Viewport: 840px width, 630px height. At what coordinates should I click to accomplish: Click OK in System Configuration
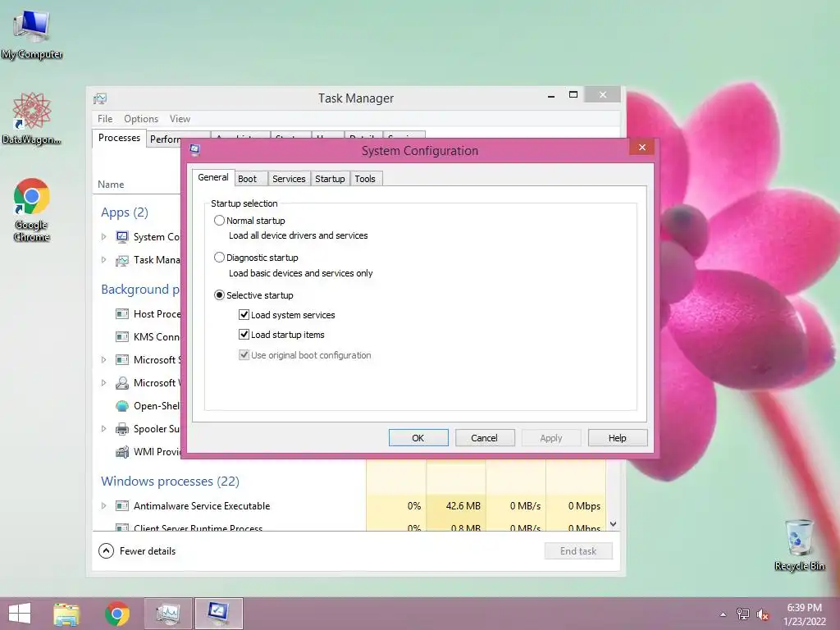418,438
